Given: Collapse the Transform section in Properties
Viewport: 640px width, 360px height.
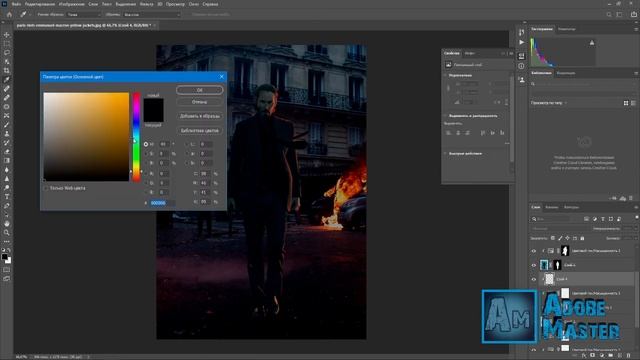Looking at the screenshot, I should (445, 75).
